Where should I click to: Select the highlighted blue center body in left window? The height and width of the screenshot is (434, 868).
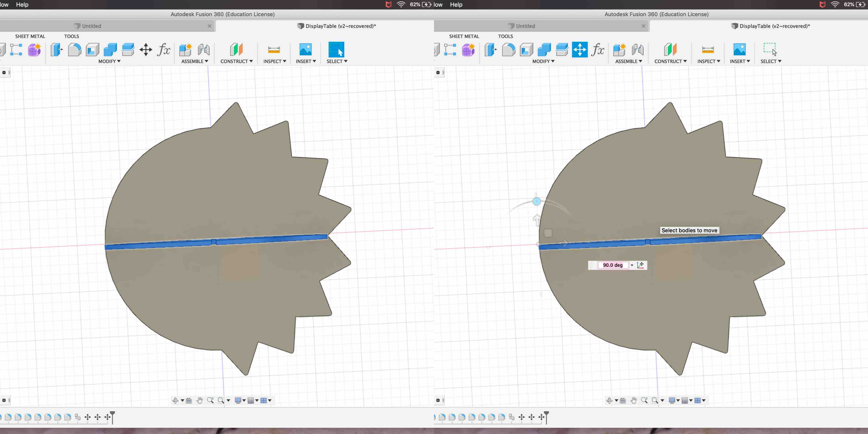point(216,242)
